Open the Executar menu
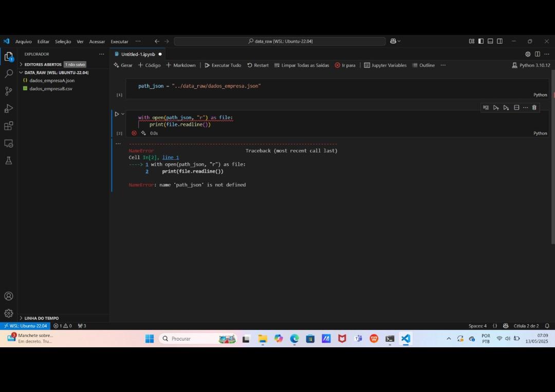Image resolution: width=555 pixels, height=392 pixels. [119, 42]
